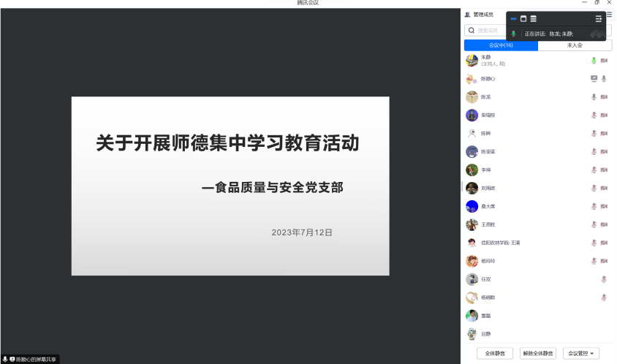Screen dimensions: 617x364
Task: Click the manage members (管理成员) icon
Action: [468, 15]
